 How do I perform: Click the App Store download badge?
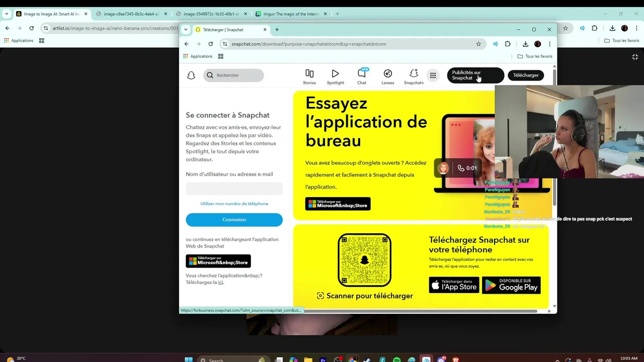pos(454,285)
